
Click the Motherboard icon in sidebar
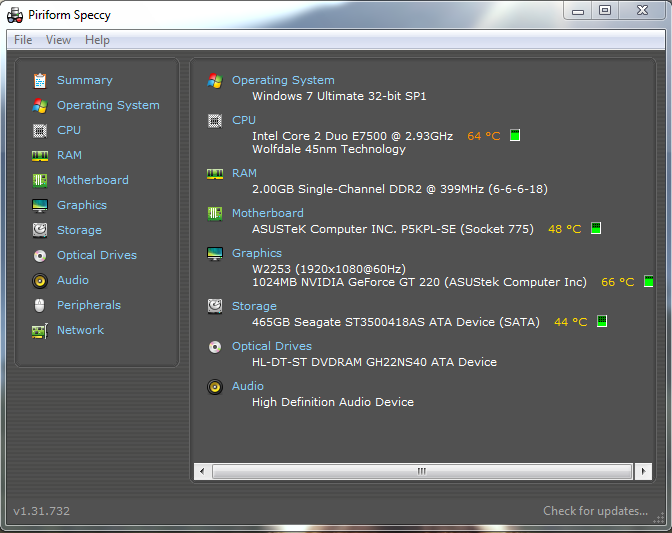click(x=40, y=180)
